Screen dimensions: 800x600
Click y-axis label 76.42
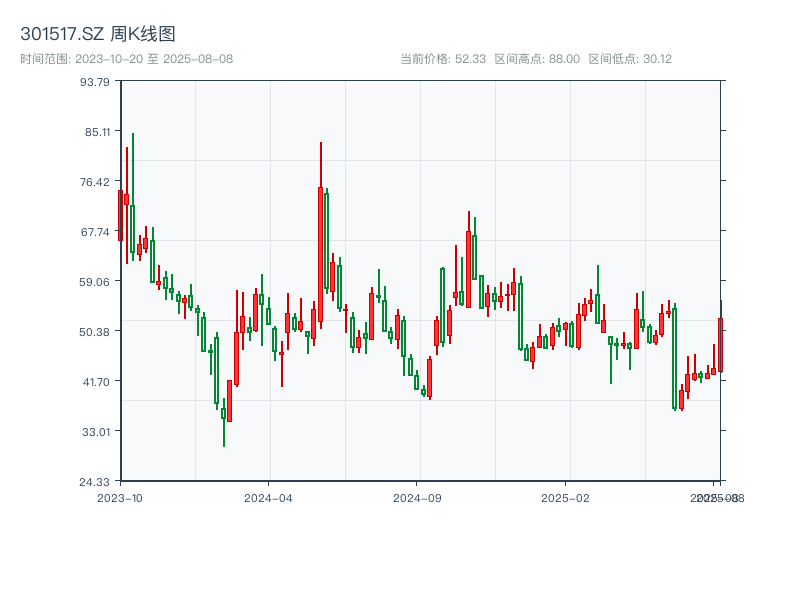coord(95,182)
